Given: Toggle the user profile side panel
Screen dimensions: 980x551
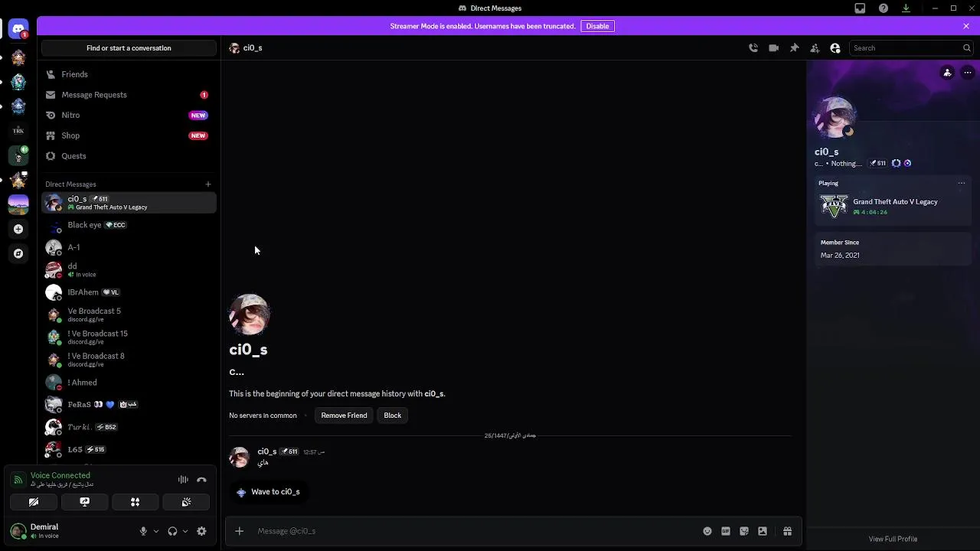Looking at the screenshot, I should click(835, 48).
